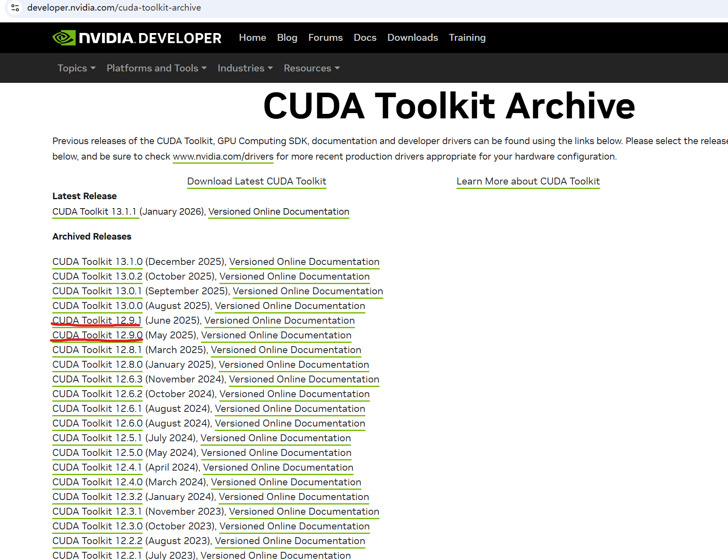Open Versioned Online Documentation for 13.0.1

pos(308,291)
